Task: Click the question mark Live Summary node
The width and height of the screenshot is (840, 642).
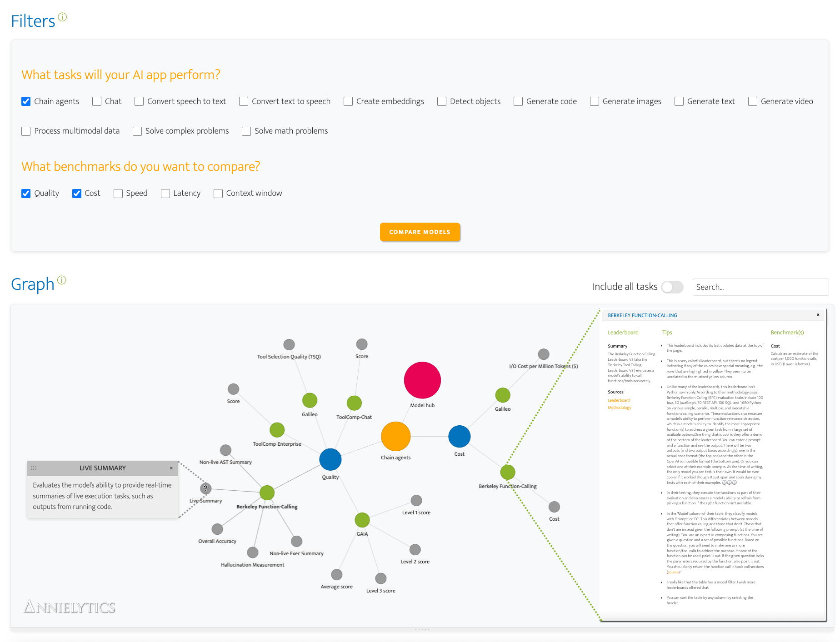Action: [205, 488]
